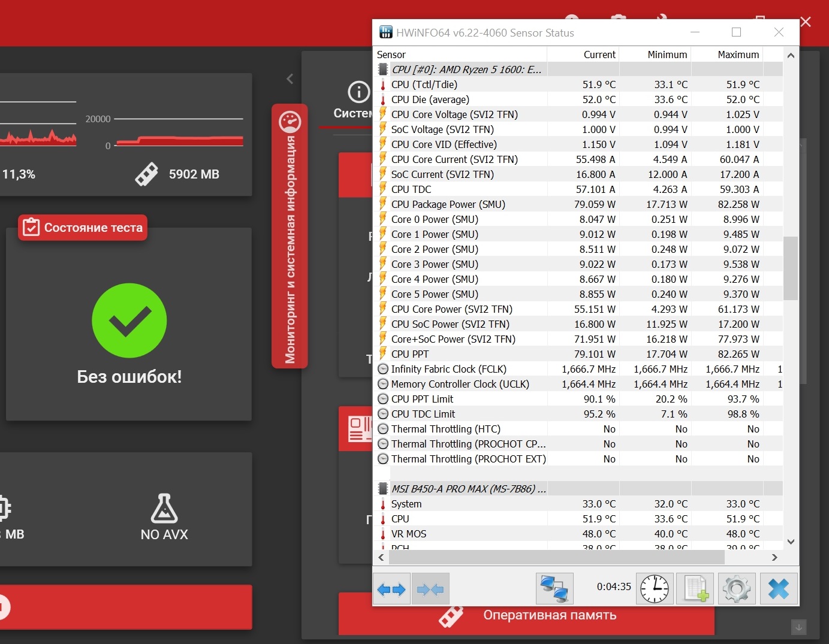Open the remote network monitoring icon
This screenshot has height=644, width=829.
click(x=554, y=589)
